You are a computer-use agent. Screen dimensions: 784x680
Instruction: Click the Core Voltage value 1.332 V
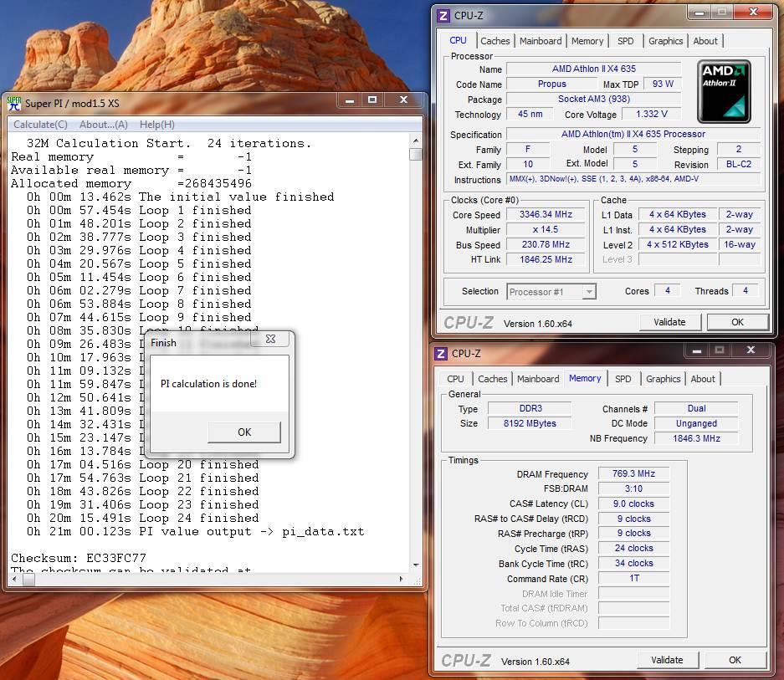652,114
